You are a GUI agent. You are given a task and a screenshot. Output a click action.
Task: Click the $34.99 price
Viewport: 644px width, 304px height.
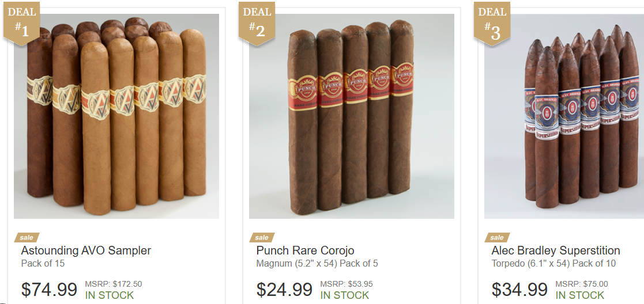pyautogui.click(x=520, y=289)
